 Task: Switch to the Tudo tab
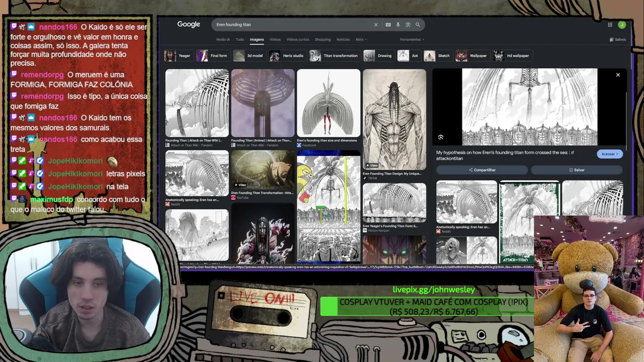(240, 40)
